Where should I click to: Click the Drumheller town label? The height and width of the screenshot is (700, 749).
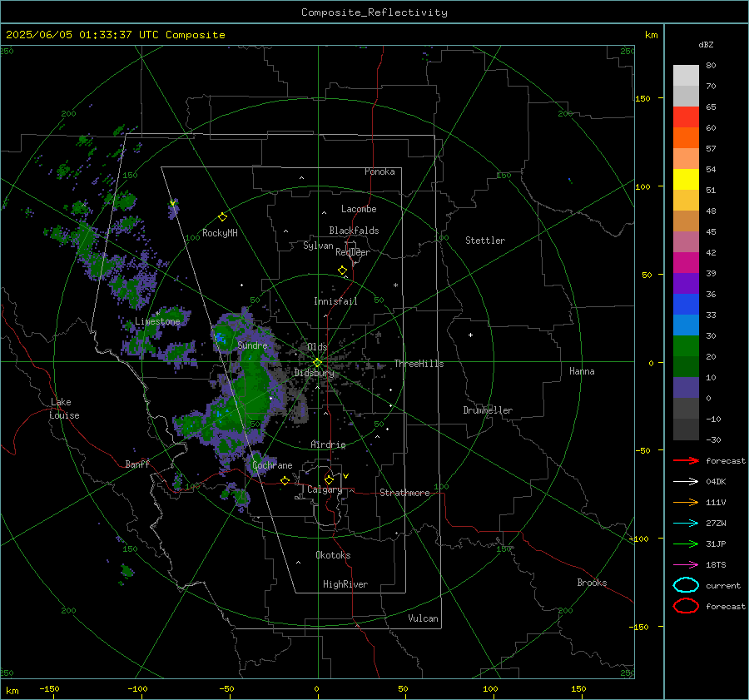(488, 410)
